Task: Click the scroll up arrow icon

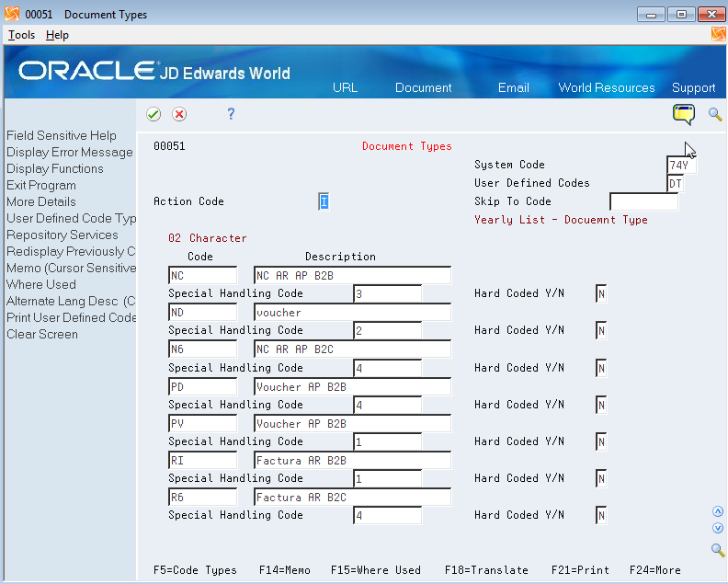Action: (x=718, y=511)
